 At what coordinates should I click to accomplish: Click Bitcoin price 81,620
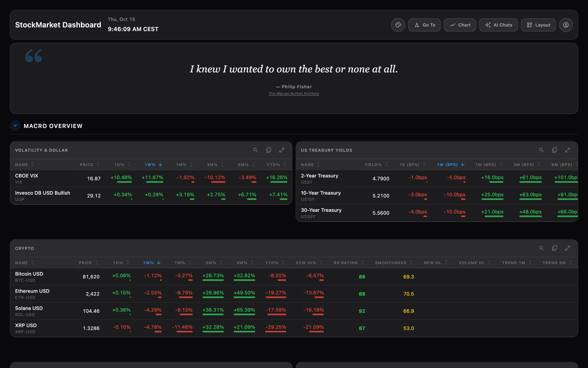pyautogui.click(x=91, y=277)
